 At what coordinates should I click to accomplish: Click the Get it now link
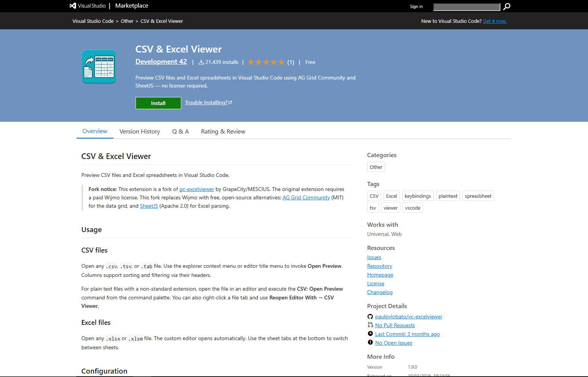click(495, 21)
